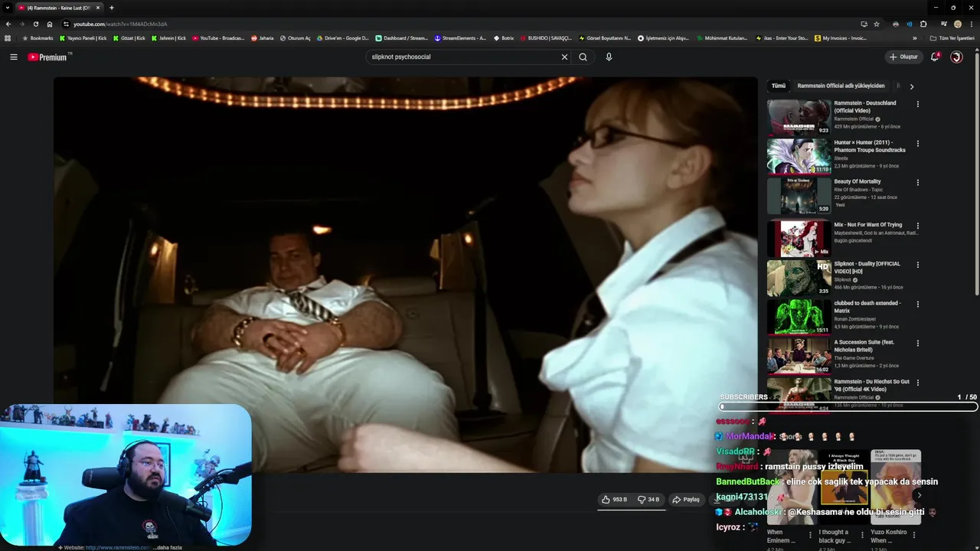Open the Botrix bookmark
980x551 pixels.
[503, 37]
